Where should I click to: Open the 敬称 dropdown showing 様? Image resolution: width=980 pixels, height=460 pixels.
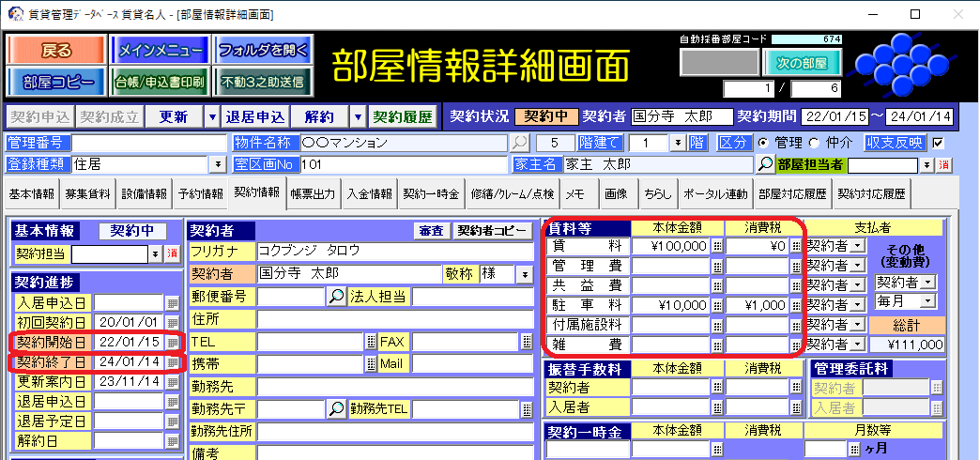[525, 274]
